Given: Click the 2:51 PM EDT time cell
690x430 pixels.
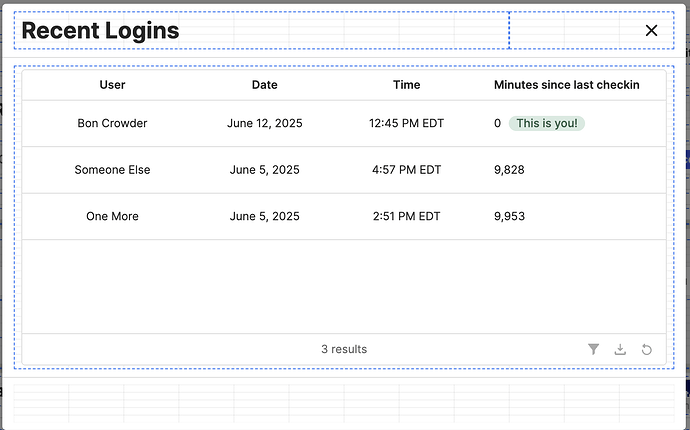Looking at the screenshot, I should (407, 216).
